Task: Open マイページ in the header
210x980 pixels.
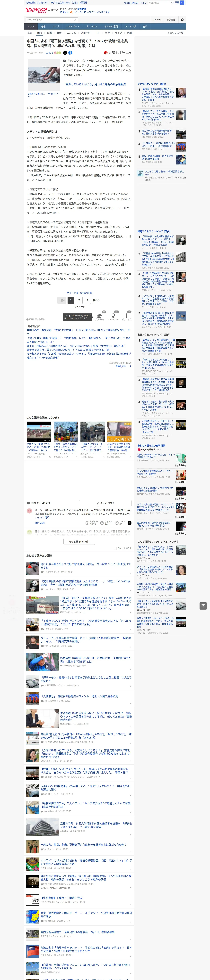Action: coord(157,19)
